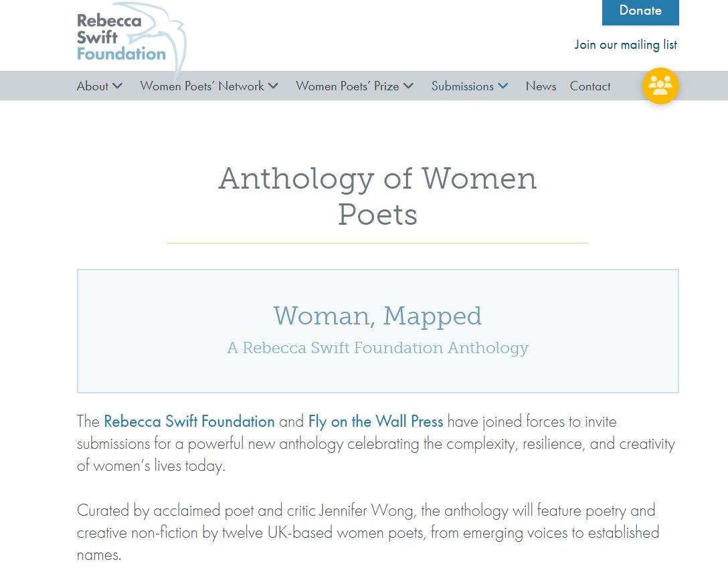Click the A Rebecca Swift Foundation Anthology subtitle
The image size is (728, 582).
(377, 348)
